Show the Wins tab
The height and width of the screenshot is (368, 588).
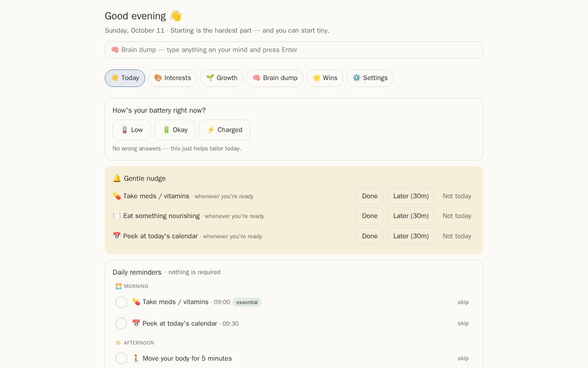pyautogui.click(x=325, y=78)
